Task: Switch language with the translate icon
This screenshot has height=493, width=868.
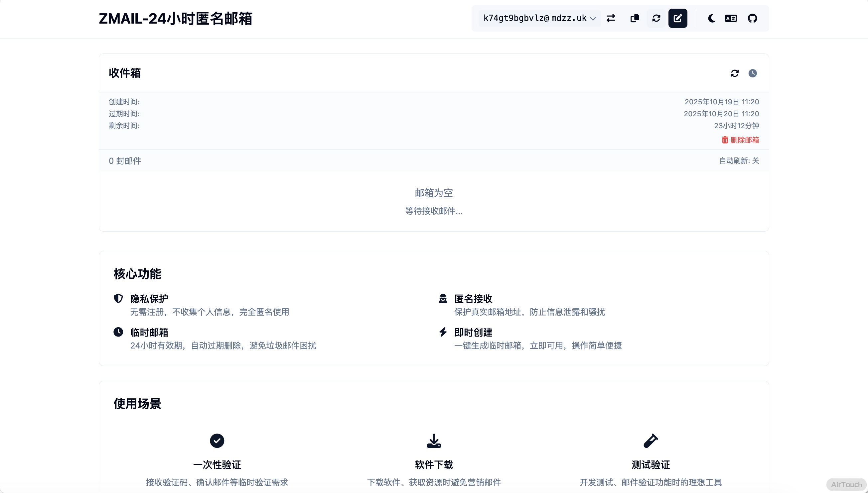Action: 731,18
